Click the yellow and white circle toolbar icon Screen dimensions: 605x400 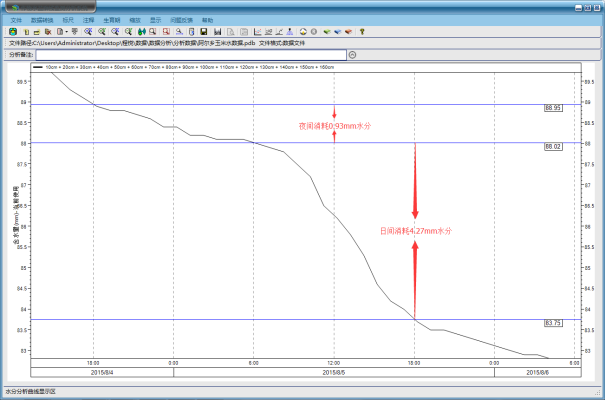click(x=303, y=32)
